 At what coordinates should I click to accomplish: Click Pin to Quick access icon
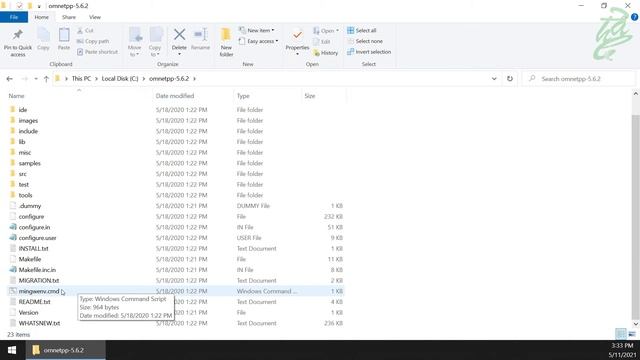pos(18,35)
